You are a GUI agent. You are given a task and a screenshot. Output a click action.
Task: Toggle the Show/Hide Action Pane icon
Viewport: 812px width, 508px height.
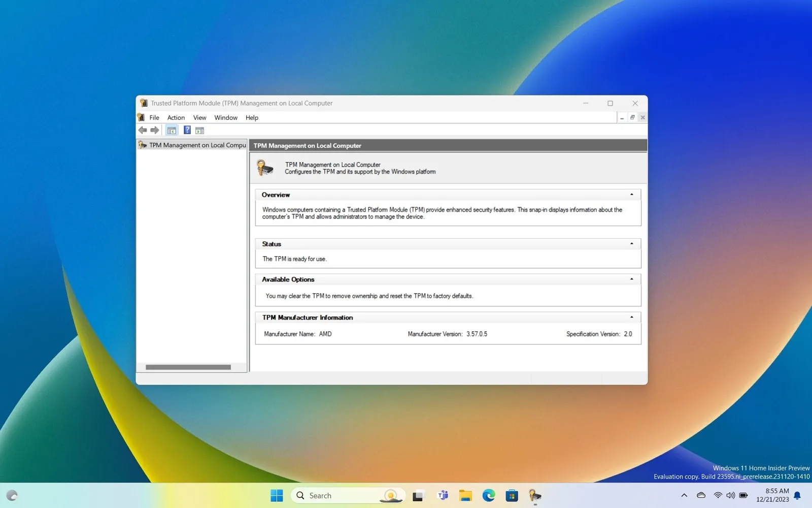pos(200,131)
